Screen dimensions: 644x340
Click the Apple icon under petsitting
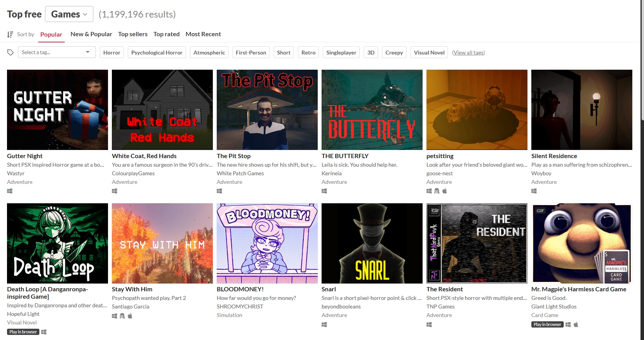444,191
